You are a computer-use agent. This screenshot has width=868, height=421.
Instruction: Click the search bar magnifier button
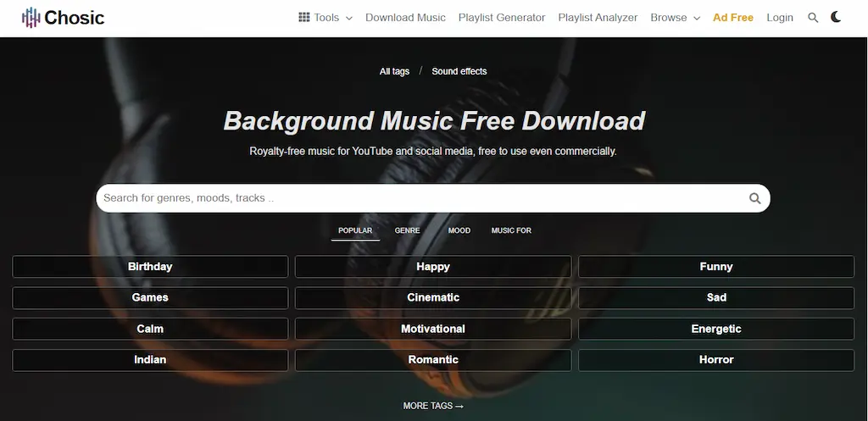tap(754, 198)
